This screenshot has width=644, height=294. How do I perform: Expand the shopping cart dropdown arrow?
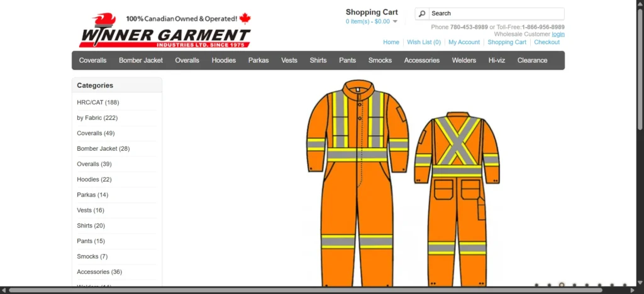coord(395,22)
